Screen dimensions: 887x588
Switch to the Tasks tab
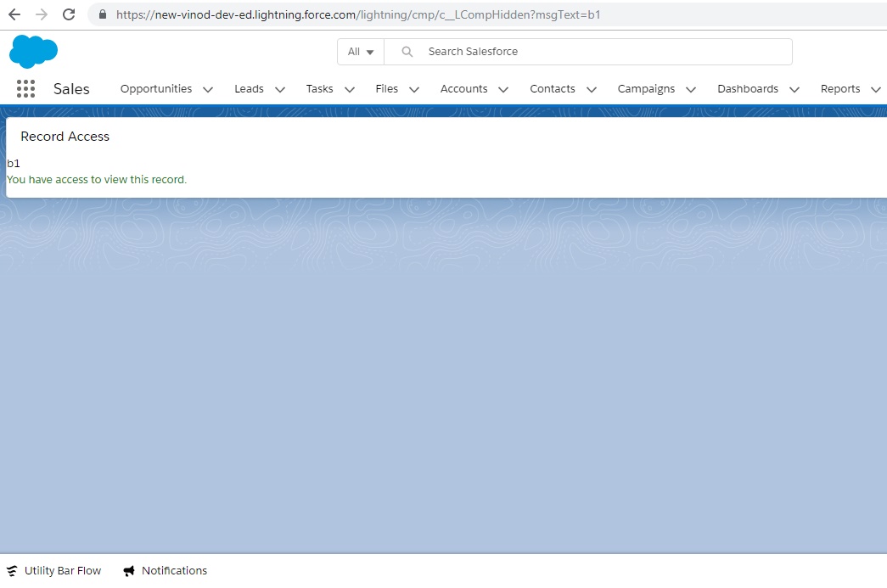(x=320, y=89)
